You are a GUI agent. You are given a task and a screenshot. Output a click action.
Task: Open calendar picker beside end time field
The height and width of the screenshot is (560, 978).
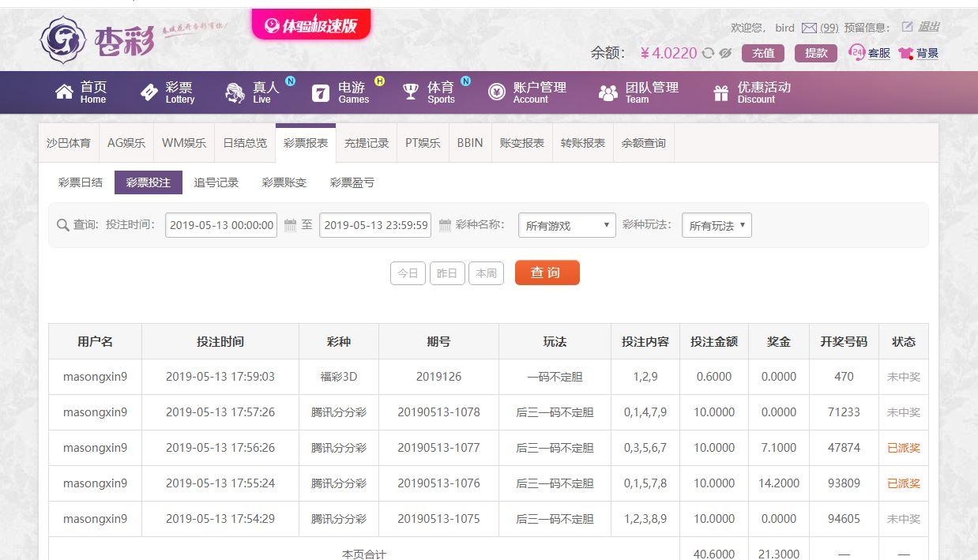click(445, 225)
